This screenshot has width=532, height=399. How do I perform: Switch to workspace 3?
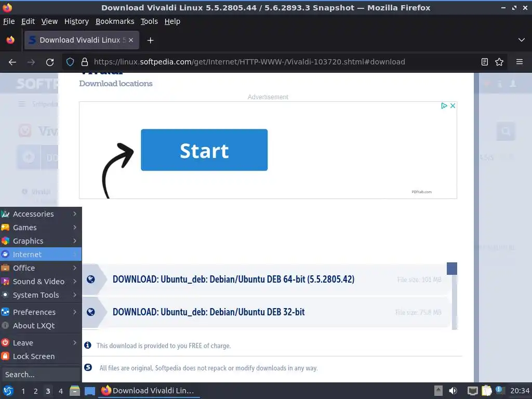(48, 391)
